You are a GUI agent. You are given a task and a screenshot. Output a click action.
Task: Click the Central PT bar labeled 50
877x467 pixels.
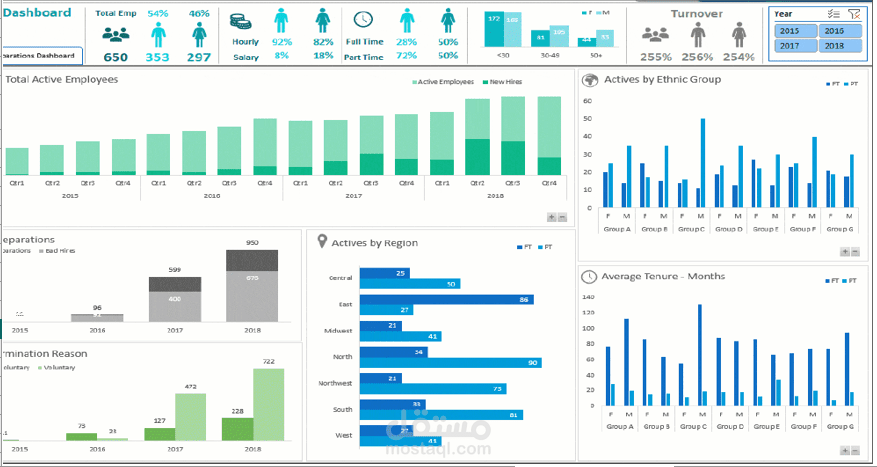click(x=410, y=284)
